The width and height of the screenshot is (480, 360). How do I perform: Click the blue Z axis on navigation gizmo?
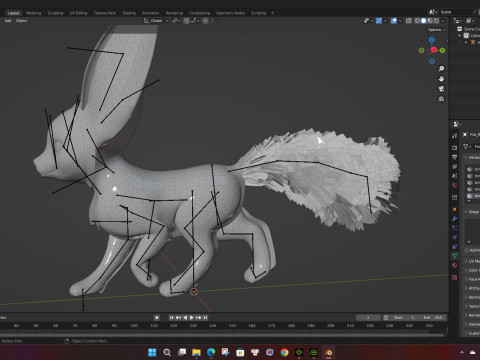coord(432,40)
